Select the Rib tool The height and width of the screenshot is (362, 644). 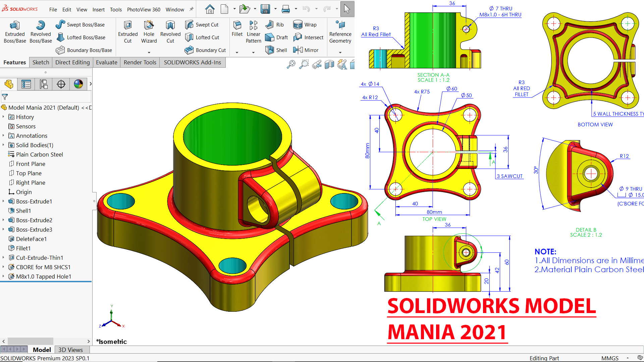pyautogui.click(x=274, y=24)
